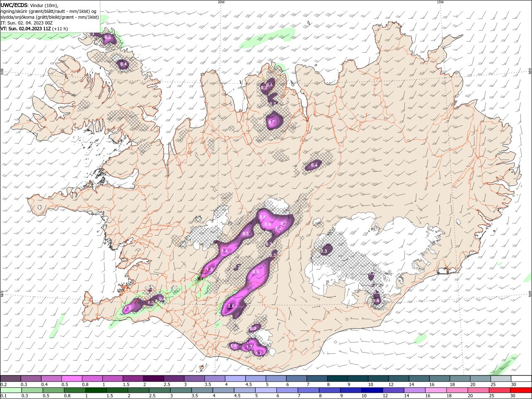Click the "IT: Sun. 02. 04. 2023 00Z" line
The width and height of the screenshot is (532, 399).
coord(26,23)
